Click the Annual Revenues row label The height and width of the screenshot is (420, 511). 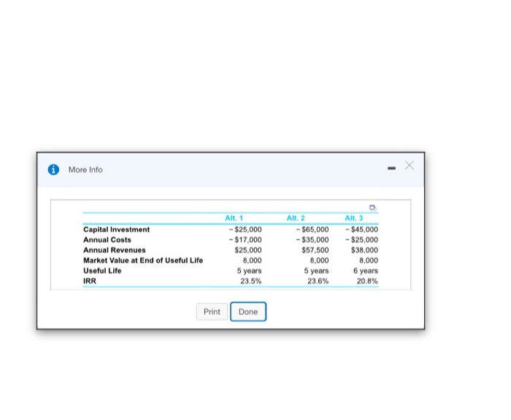click(x=115, y=250)
